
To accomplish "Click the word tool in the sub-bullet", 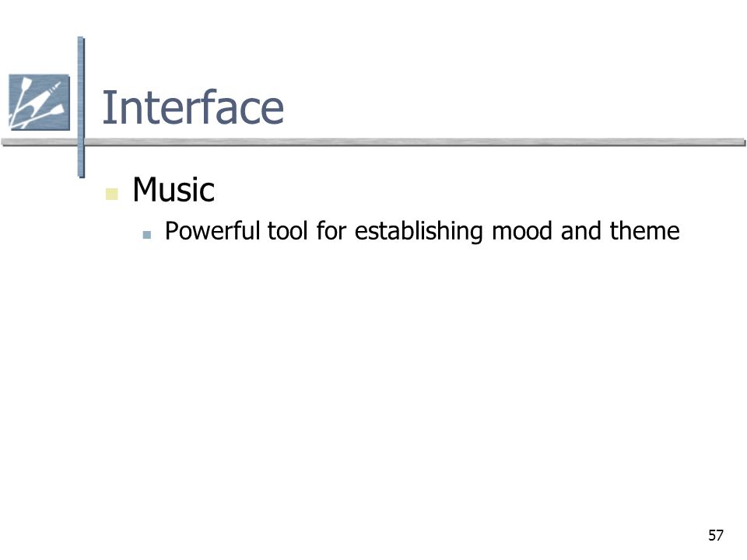I will coord(287,231).
